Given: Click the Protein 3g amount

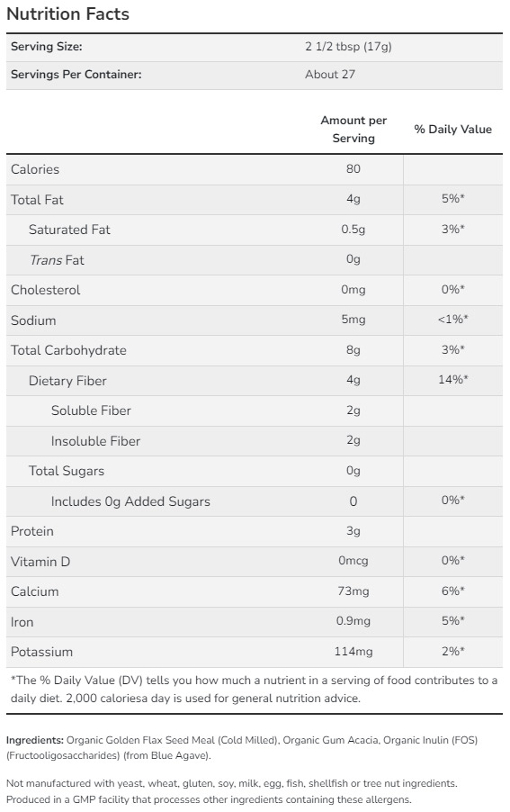Looking at the screenshot, I should [x=353, y=531].
